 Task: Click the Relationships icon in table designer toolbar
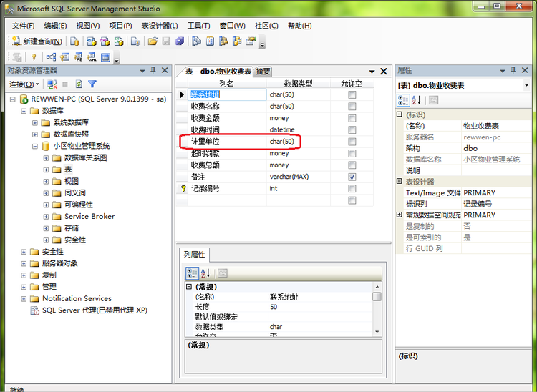pyautogui.click(x=51, y=57)
